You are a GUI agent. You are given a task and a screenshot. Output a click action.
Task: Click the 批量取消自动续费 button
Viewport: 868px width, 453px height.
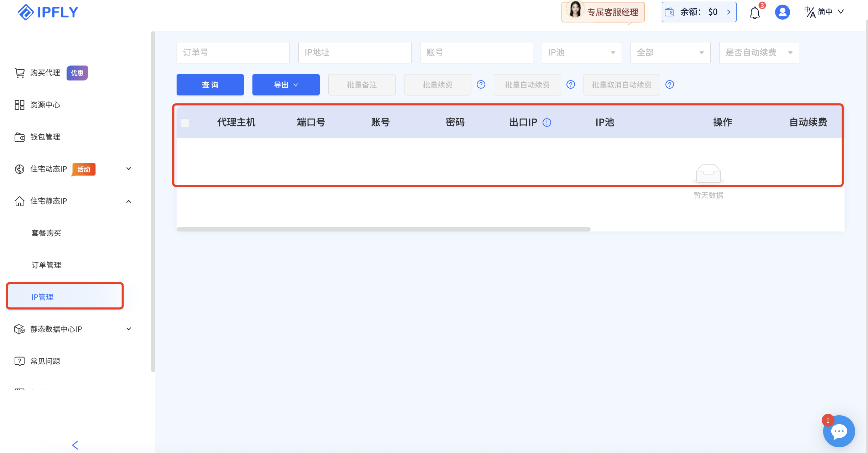click(622, 85)
